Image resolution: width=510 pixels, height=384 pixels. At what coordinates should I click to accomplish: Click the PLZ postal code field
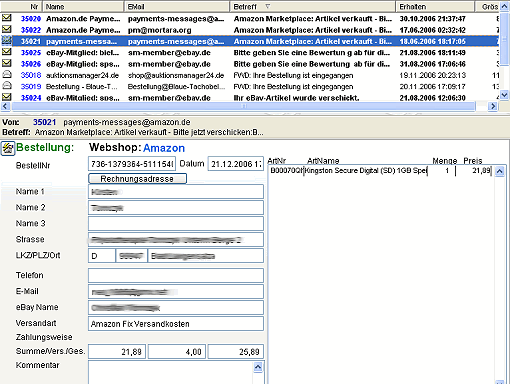pos(132,256)
